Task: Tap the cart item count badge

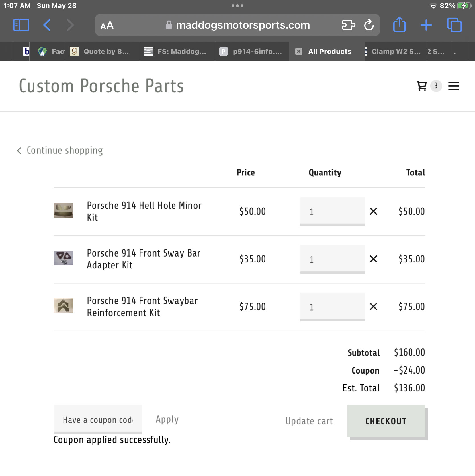Action: [x=436, y=86]
